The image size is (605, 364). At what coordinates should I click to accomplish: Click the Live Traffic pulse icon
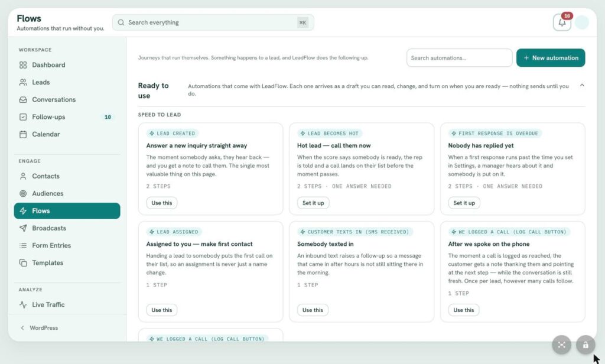coord(23,304)
